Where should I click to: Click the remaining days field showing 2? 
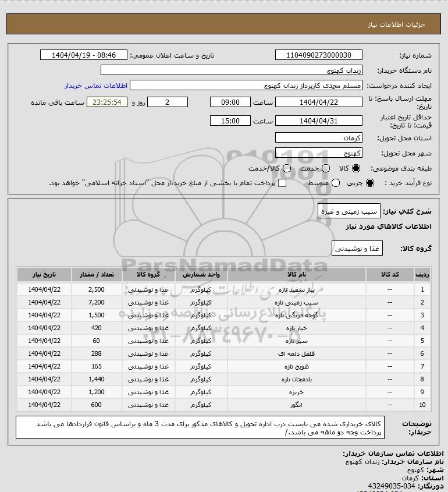(x=168, y=102)
